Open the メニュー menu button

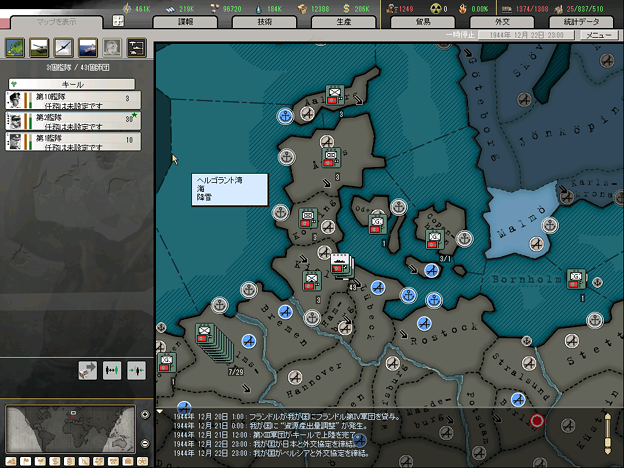point(599,35)
